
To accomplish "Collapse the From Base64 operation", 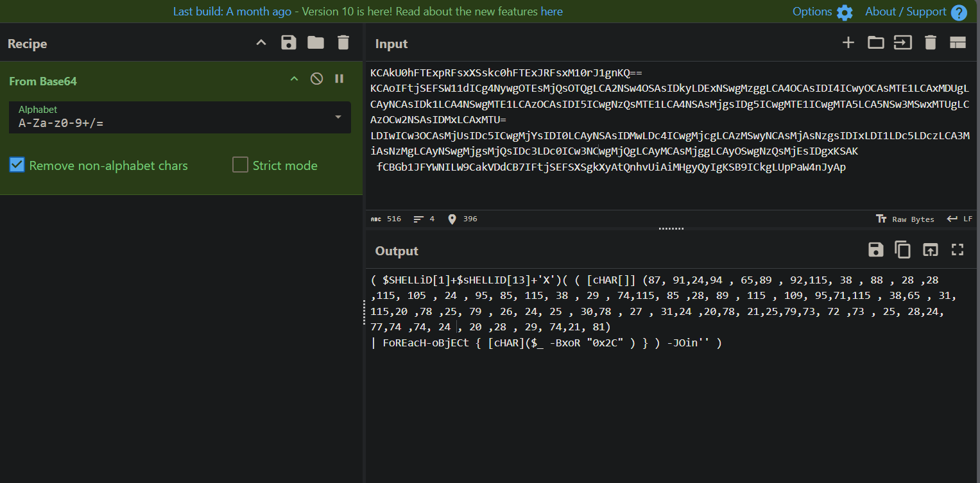I will [294, 79].
